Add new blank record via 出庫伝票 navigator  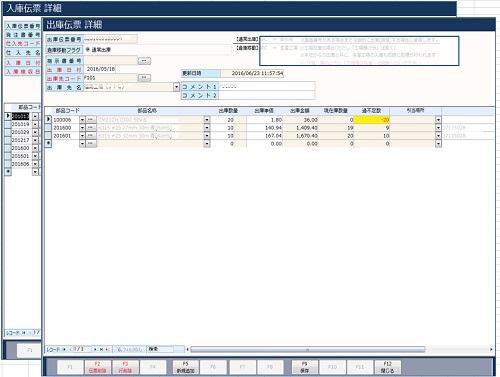tap(107, 349)
